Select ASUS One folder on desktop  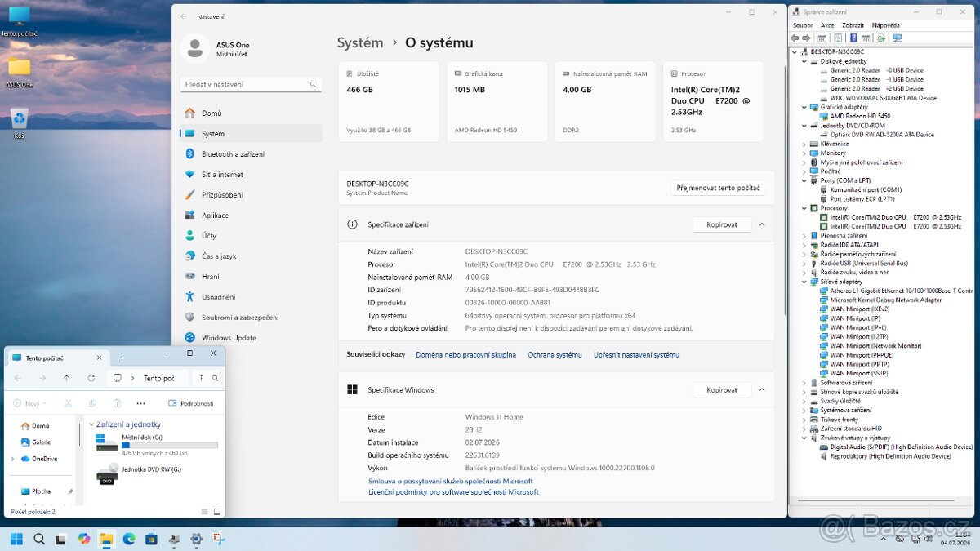click(x=19, y=72)
